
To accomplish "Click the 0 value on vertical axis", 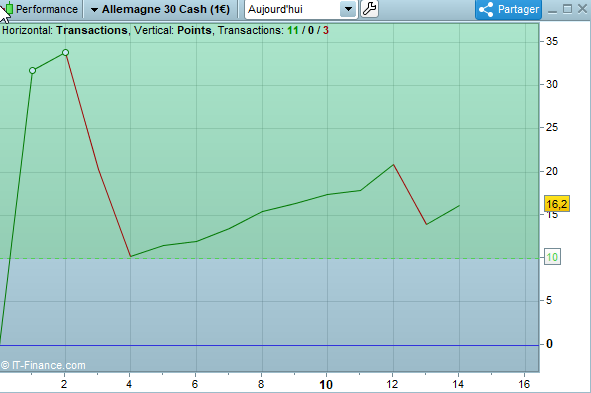I will point(549,344).
